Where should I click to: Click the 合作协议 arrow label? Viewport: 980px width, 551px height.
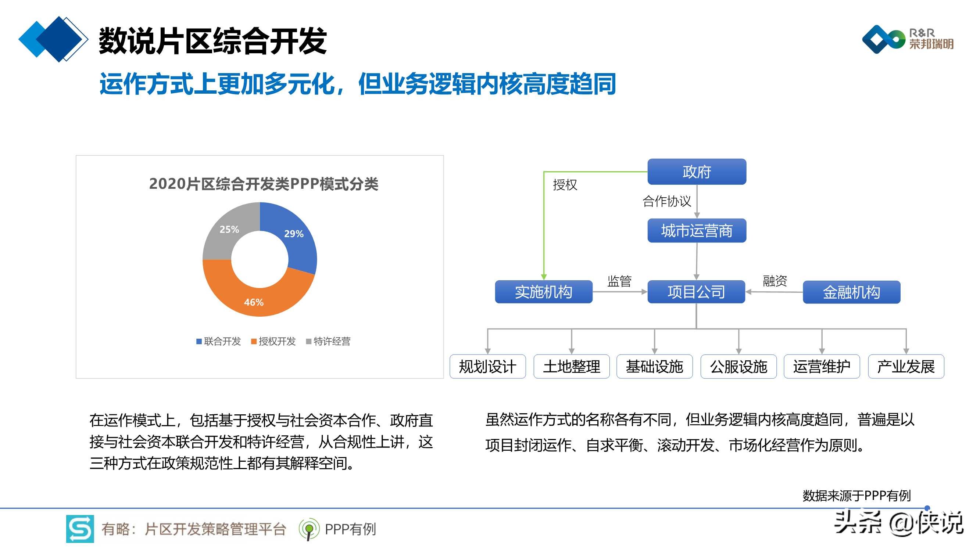(666, 201)
